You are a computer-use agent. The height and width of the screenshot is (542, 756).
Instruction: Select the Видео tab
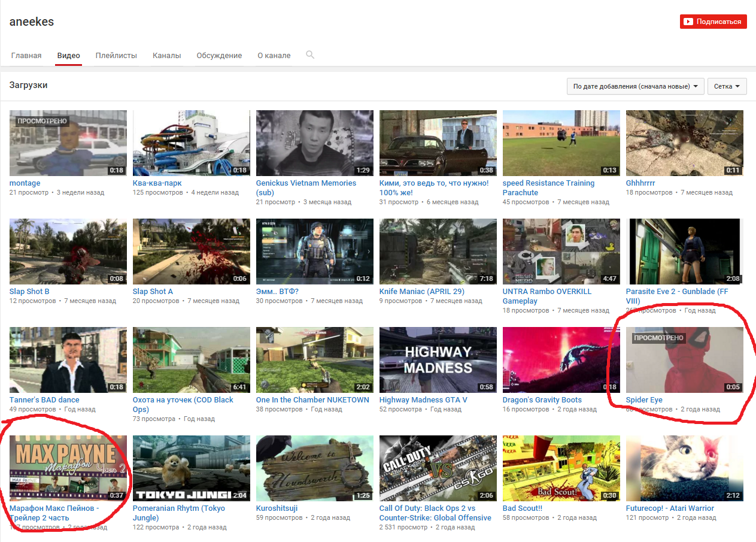[69, 55]
